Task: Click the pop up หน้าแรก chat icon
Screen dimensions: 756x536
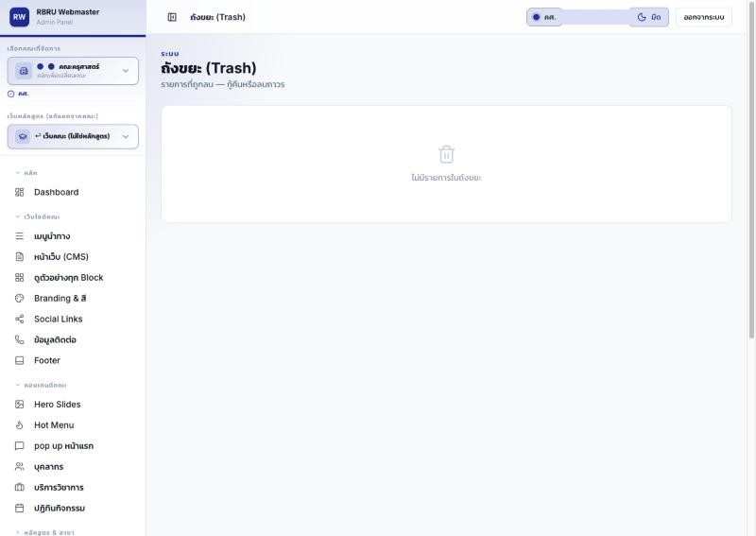Action: pos(19,446)
